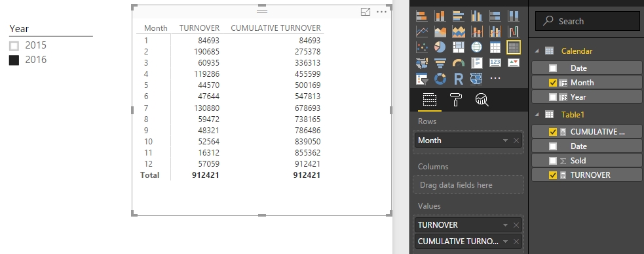Select the area chart visual
644x254 pixels.
tap(440, 32)
